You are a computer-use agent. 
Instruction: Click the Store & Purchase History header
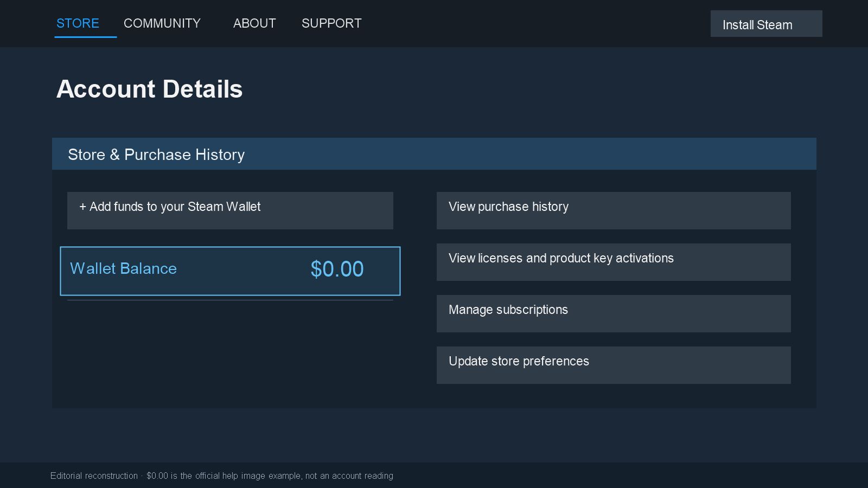point(434,154)
